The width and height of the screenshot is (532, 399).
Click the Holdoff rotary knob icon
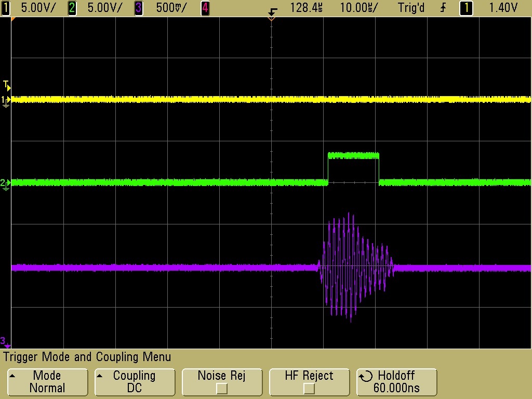tap(366, 376)
